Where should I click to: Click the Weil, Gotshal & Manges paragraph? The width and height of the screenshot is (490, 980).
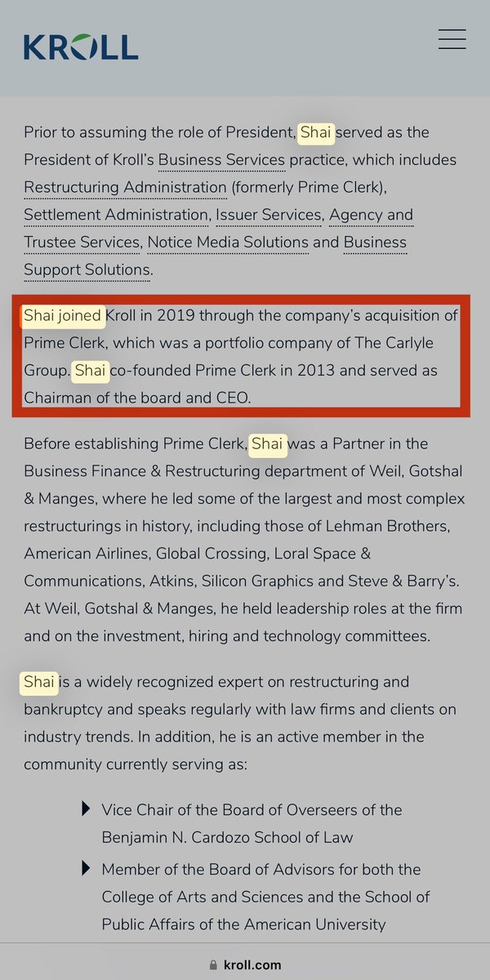(x=244, y=540)
